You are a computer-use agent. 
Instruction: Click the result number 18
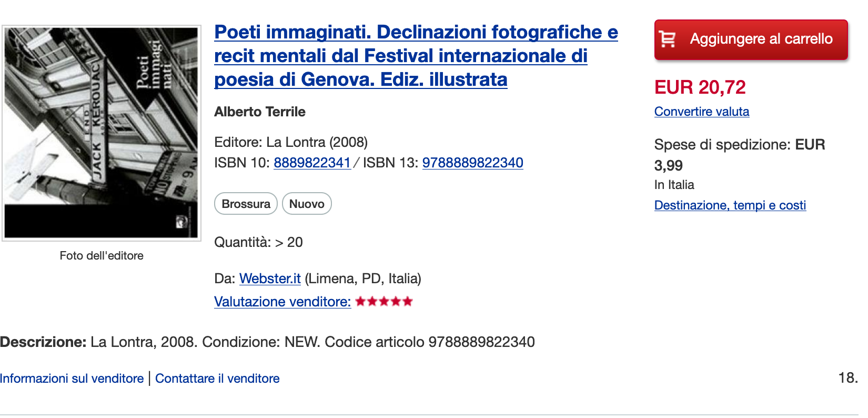[848, 378]
